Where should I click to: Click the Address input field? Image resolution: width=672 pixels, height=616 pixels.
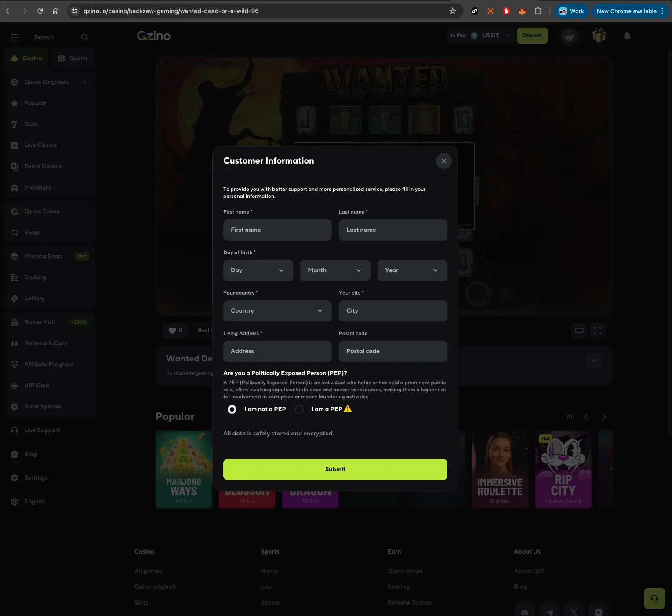click(277, 351)
